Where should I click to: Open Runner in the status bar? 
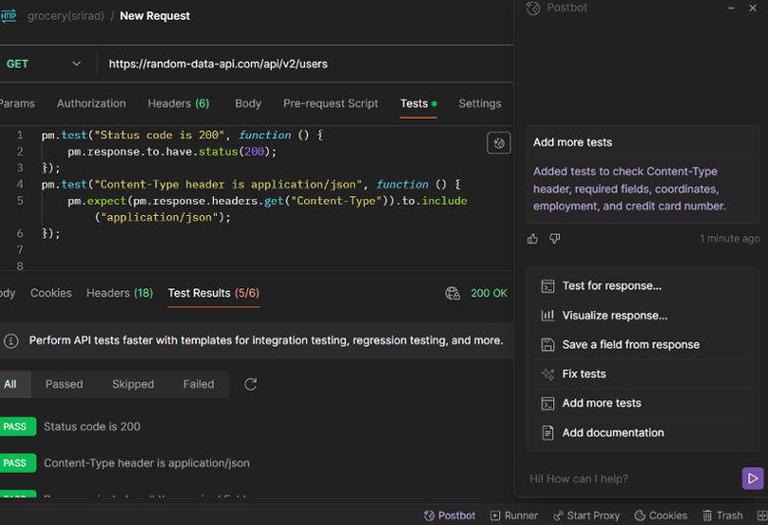[514, 515]
